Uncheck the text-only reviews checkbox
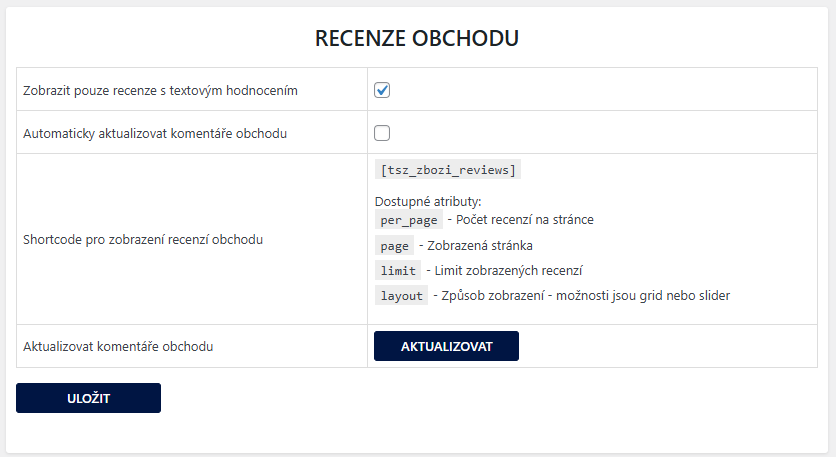The width and height of the screenshot is (836, 457). [382, 90]
